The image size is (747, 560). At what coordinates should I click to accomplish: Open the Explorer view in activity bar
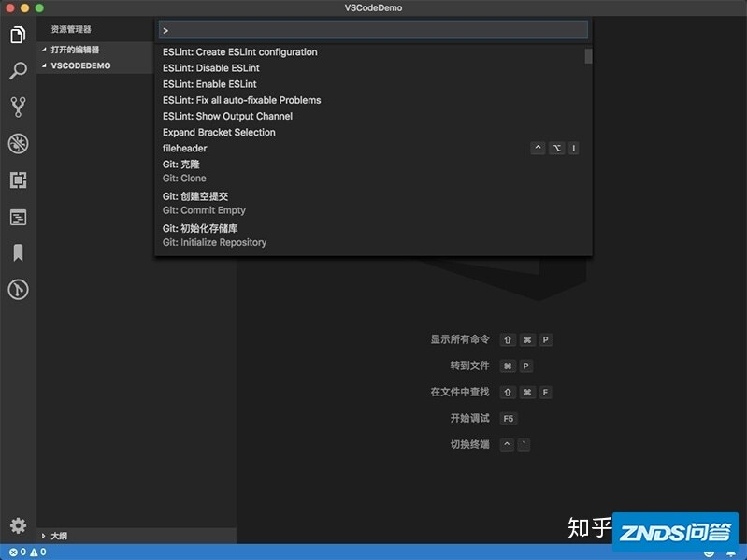(x=18, y=35)
